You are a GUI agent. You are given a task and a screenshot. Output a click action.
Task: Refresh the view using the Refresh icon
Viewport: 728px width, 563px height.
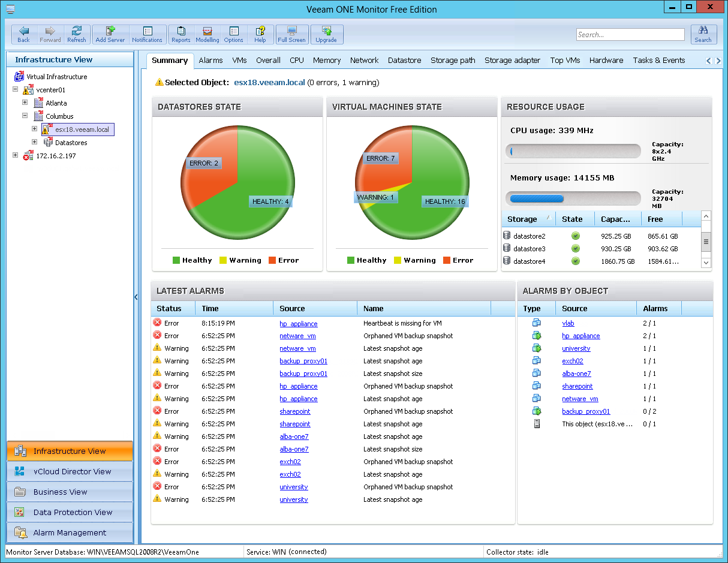pyautogui.click(x=77, y=34)
